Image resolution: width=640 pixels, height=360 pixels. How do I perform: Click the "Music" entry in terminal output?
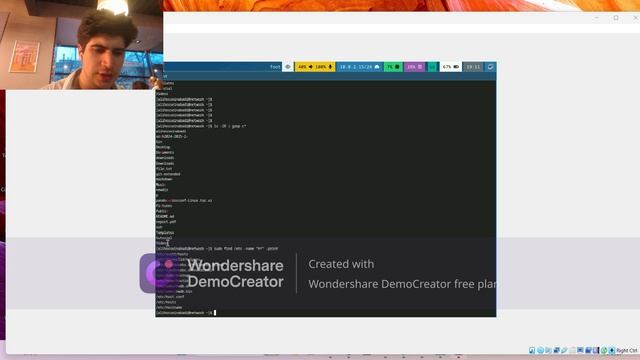160,184
